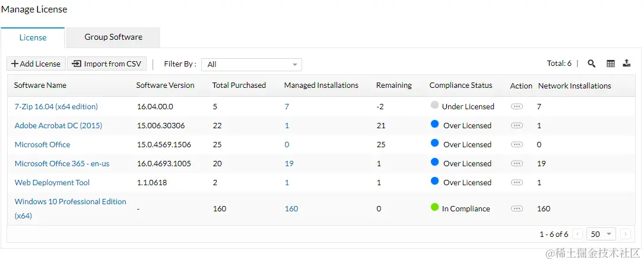This screenshot has height=263, width=644.
Task: Switch to the License tab
Action: (x=33, y=37)
